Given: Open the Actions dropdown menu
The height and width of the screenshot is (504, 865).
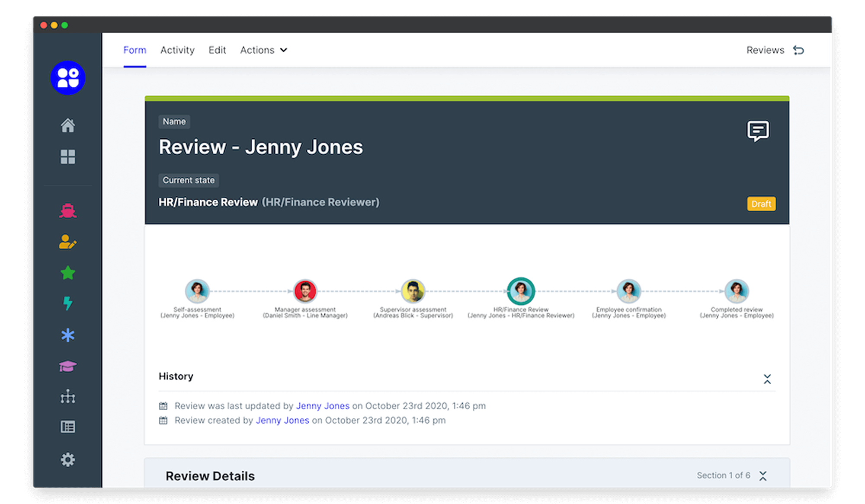Looking at the screenshot, I should pyautogui.click(x=263, y=50).
